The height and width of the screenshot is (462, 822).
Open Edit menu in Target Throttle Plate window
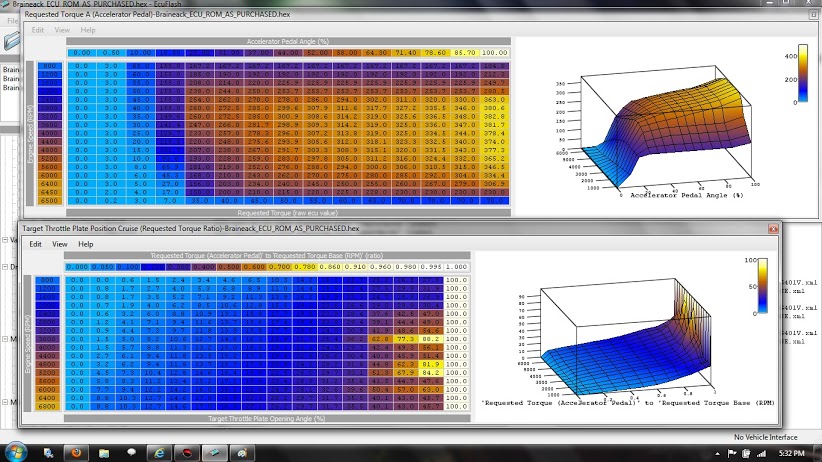[35, 244]
